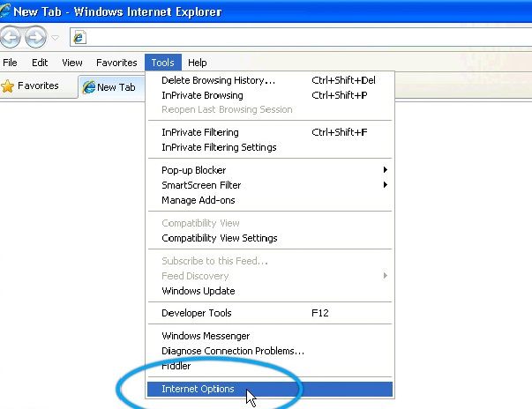Open the Favorites menu in menu bar

click(116, 63)
